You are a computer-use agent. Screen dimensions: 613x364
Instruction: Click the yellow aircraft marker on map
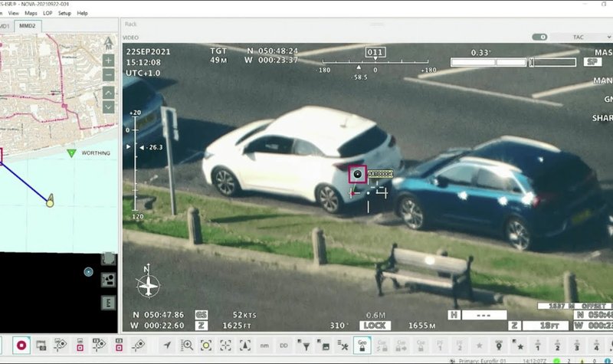click(50, 201)
